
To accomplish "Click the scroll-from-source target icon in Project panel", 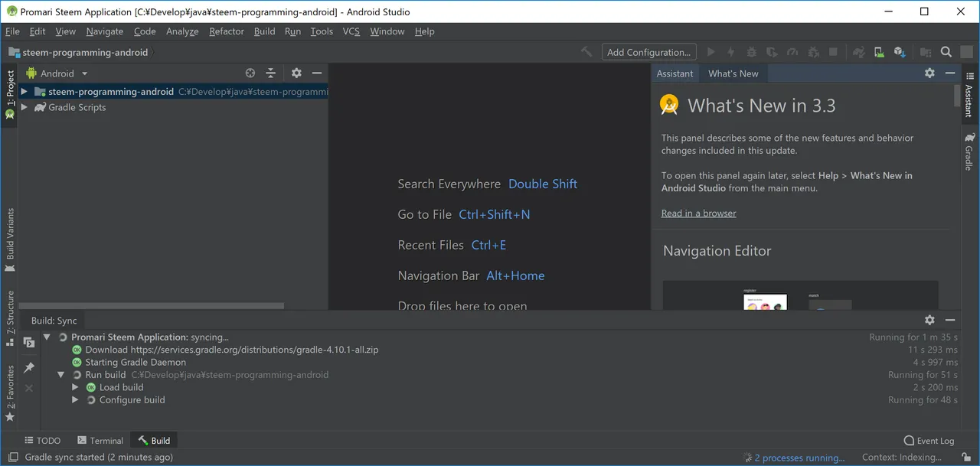I will pyautogui.click(x=250, y=73).
